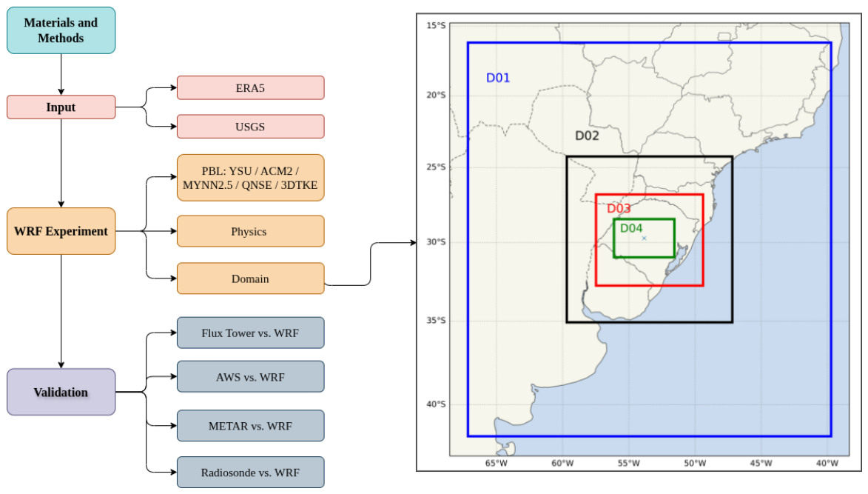
Task: Click the Physics box
Action: [250, 231]
